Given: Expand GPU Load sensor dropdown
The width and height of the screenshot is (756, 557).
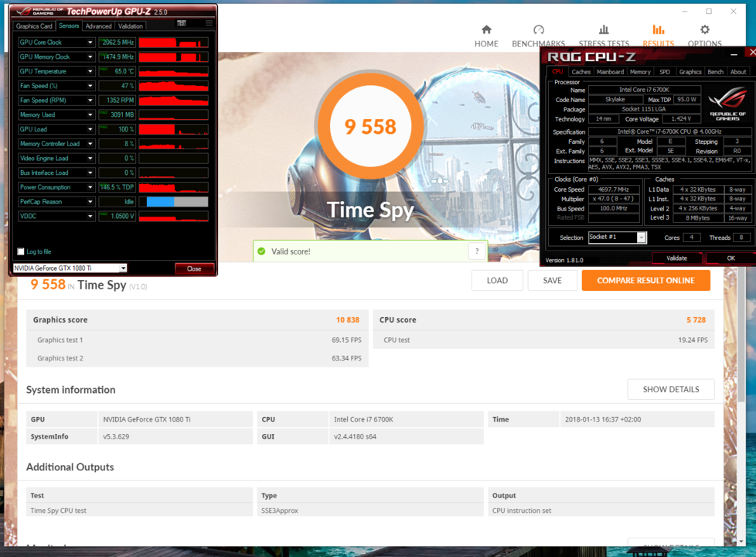Looking at the screenshot, I should (x=90, y=129).
